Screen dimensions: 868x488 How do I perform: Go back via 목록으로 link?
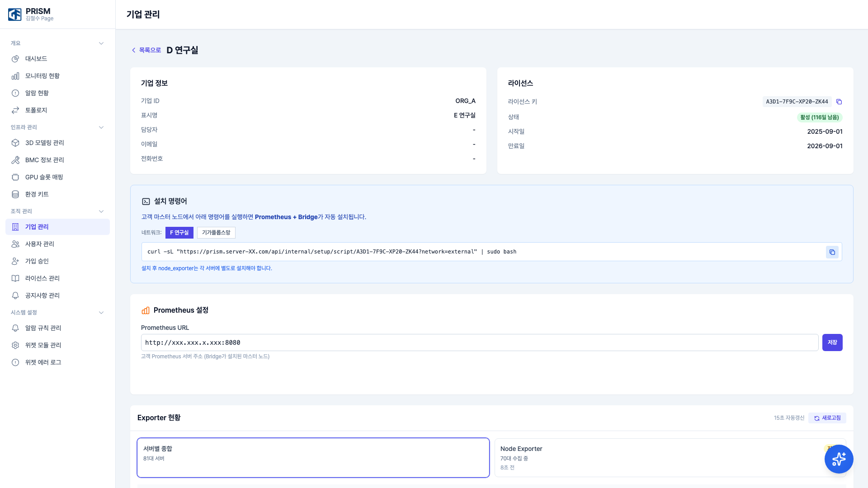coord(146,50)
